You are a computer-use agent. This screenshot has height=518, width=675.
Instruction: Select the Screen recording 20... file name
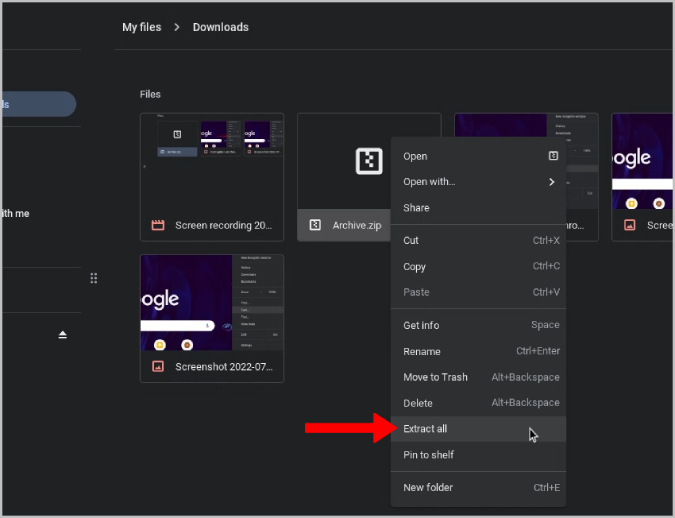(223, 225)
